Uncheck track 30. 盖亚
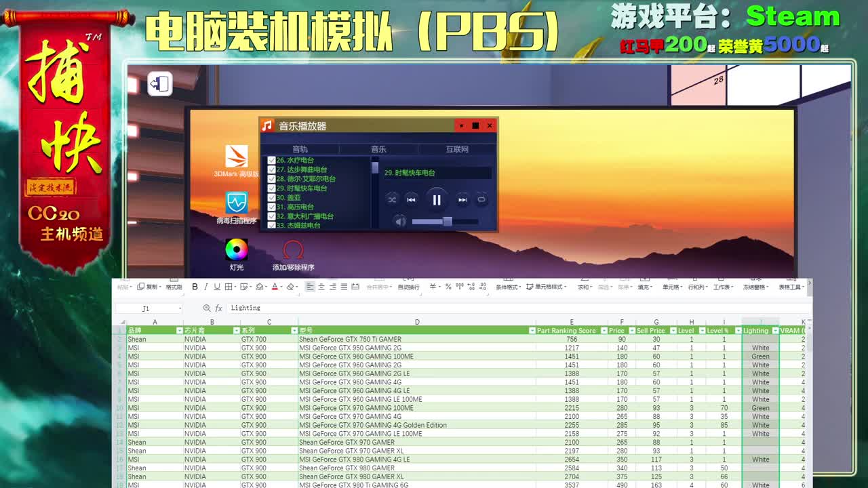The image size is (868, 488). [x=271, y=198]
